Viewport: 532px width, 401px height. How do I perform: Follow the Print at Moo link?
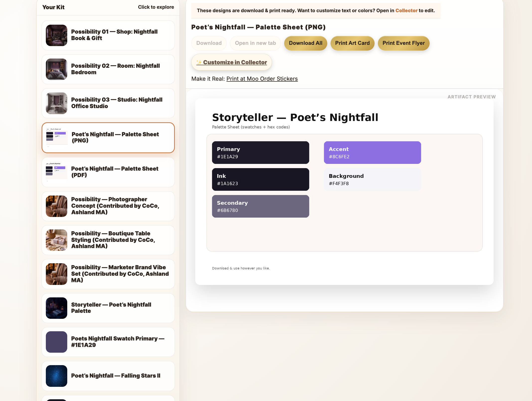pos(242,79)
